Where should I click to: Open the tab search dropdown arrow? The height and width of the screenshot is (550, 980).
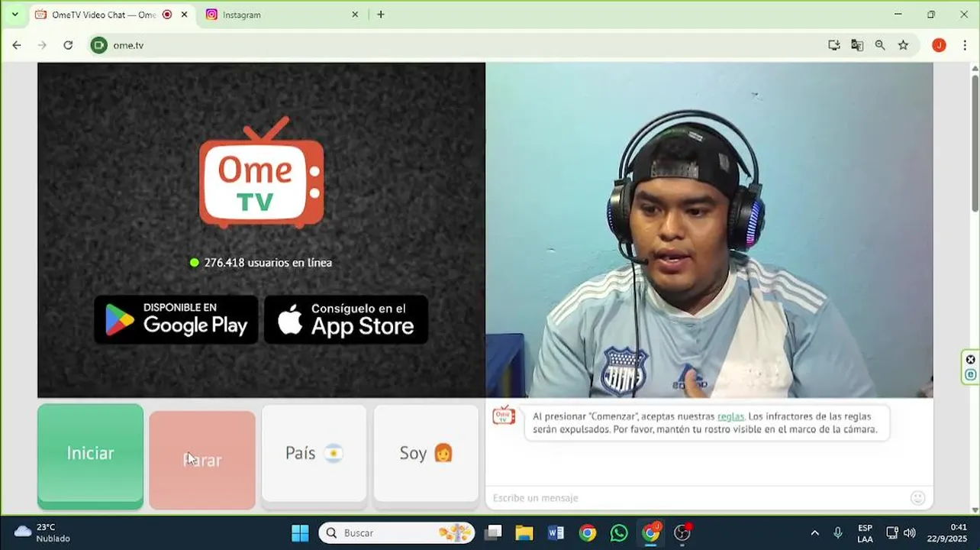(15, 15)
